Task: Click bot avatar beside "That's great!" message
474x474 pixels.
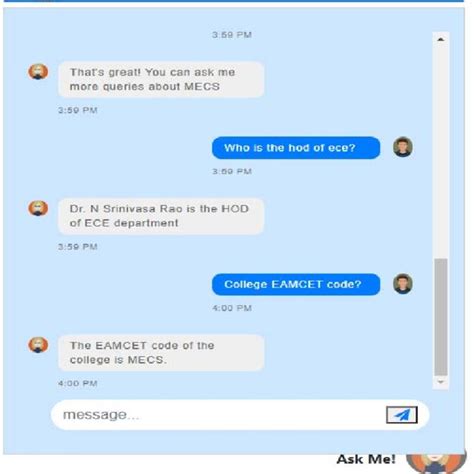Action: pos(38,71)
